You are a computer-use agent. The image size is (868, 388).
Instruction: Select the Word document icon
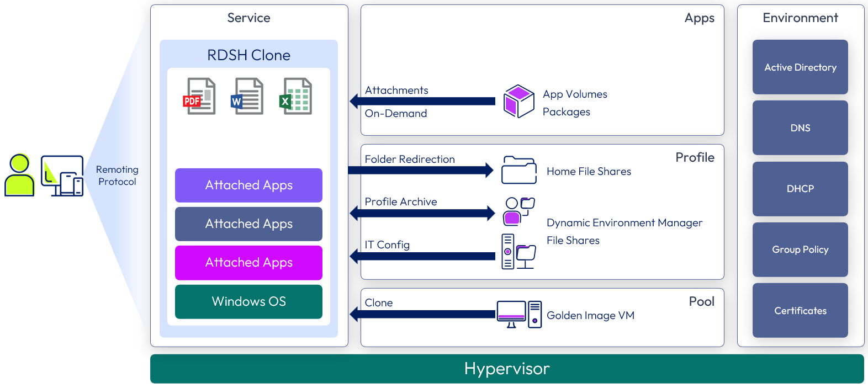point(247,96)
